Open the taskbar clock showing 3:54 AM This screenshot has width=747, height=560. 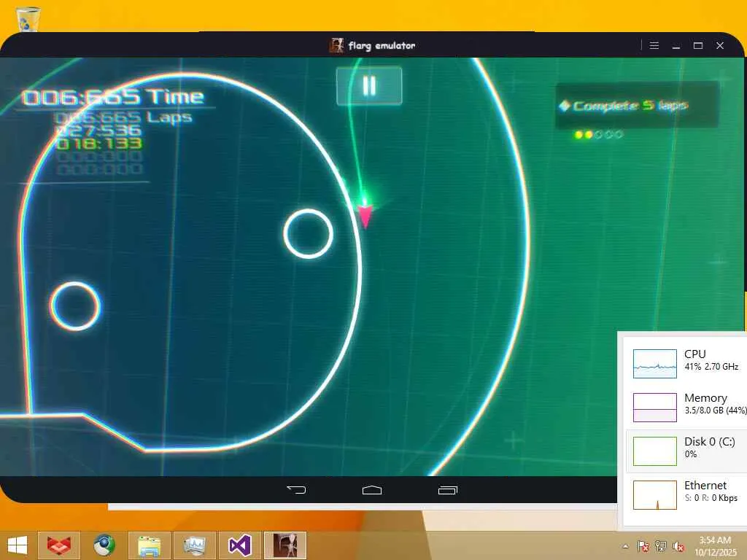coord(715,545)
